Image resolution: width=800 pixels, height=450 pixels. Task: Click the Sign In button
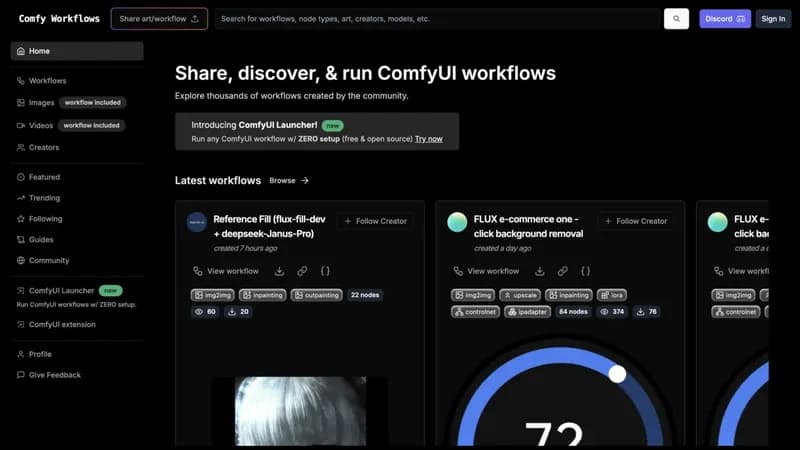(x=773, y=19)
